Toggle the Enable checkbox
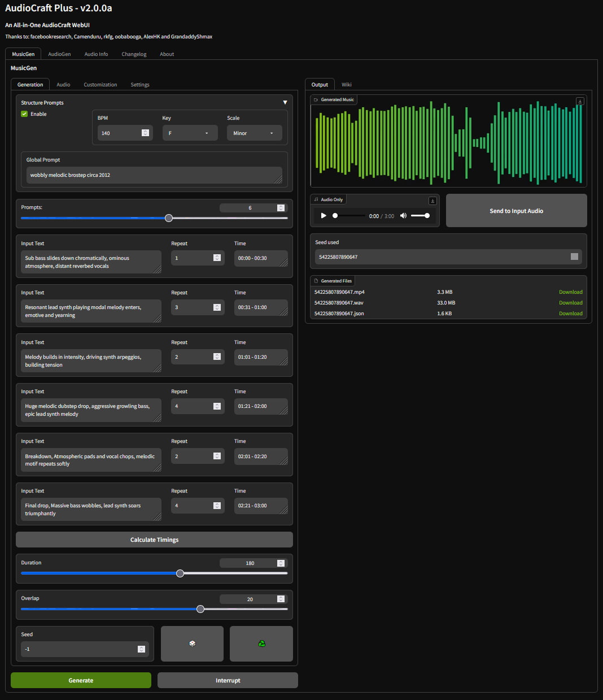Viewport: 603px width, 700px height. click(x=24, y=114)
